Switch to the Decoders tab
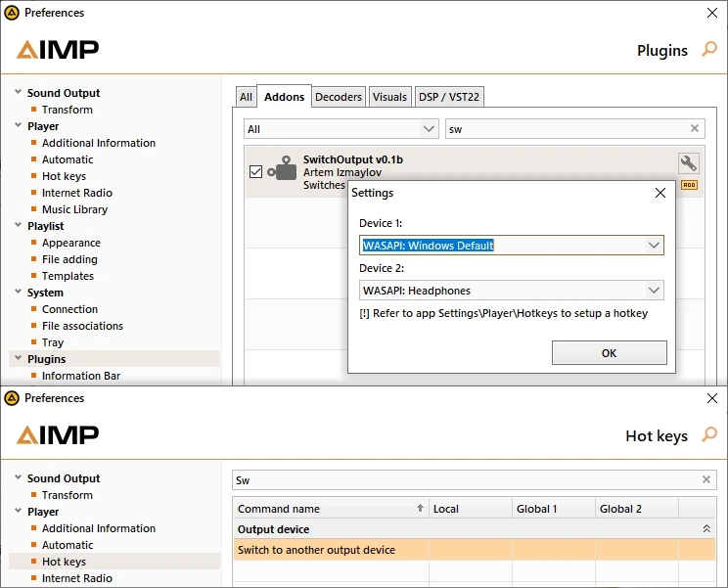 pyautogui.click(x=339, y=97)
